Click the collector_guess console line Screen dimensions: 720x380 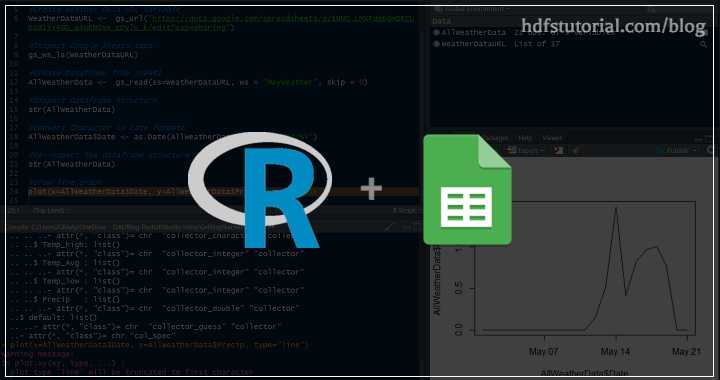click(145, 327)
